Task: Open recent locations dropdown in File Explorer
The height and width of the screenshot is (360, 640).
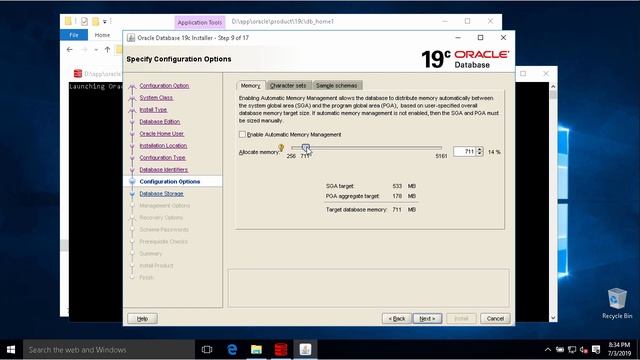Action: coord(96,50)
